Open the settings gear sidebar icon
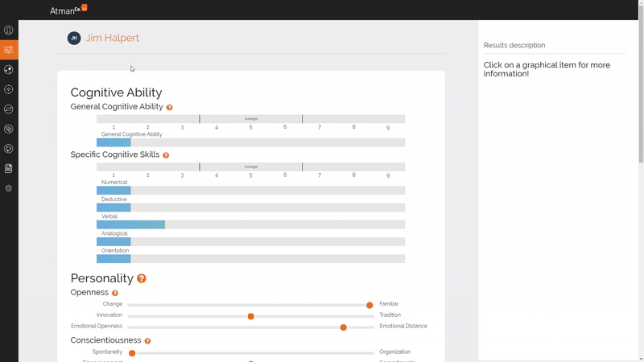This screenshot has height=362, width=644. [9, 188]
